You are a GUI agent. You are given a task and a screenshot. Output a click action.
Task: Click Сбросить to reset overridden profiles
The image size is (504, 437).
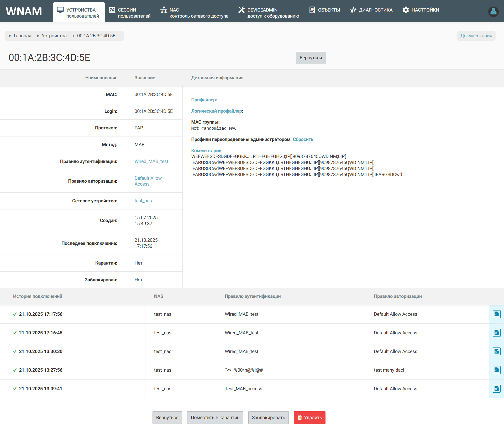click(x=303, y=139)
